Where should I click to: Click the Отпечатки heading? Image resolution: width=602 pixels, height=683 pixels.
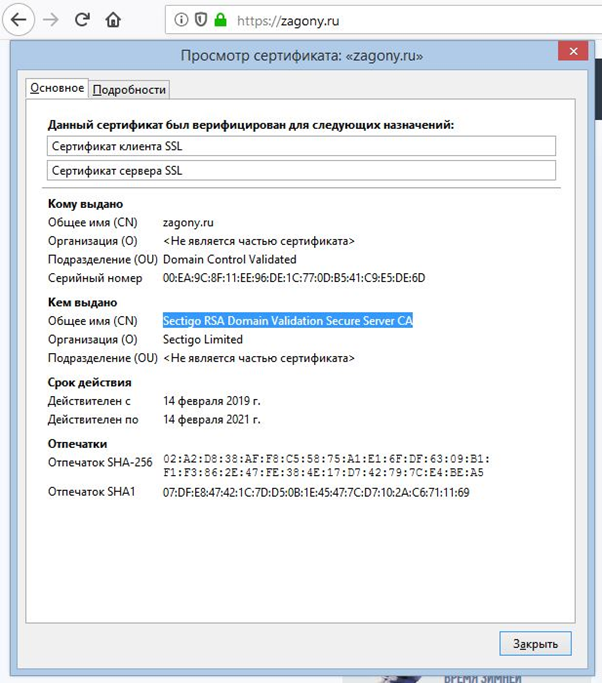tap(77, 444)
